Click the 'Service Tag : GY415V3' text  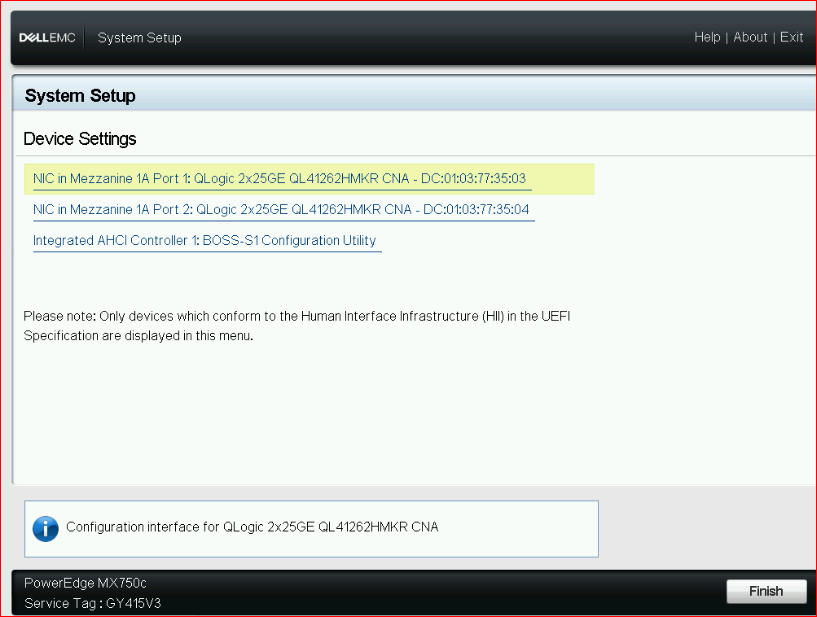[93, 603]
